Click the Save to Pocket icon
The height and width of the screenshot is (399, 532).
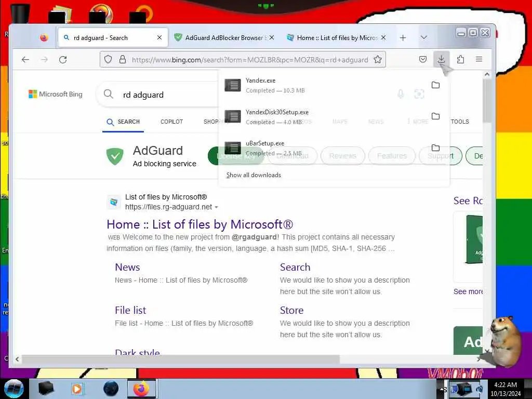tap(422, 59)
